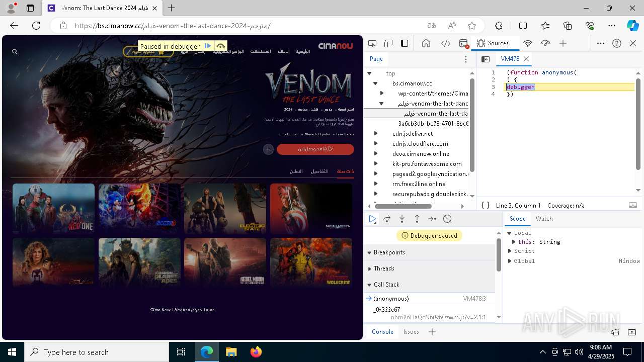Screen dimensions: 644x362
Task: Click the site search magnifier icon
Action: point(15,51)
